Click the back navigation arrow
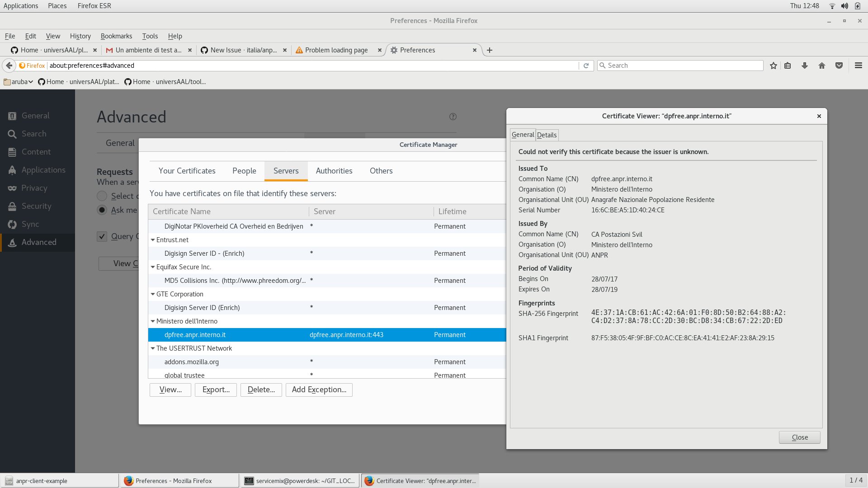 coord(9,66)
